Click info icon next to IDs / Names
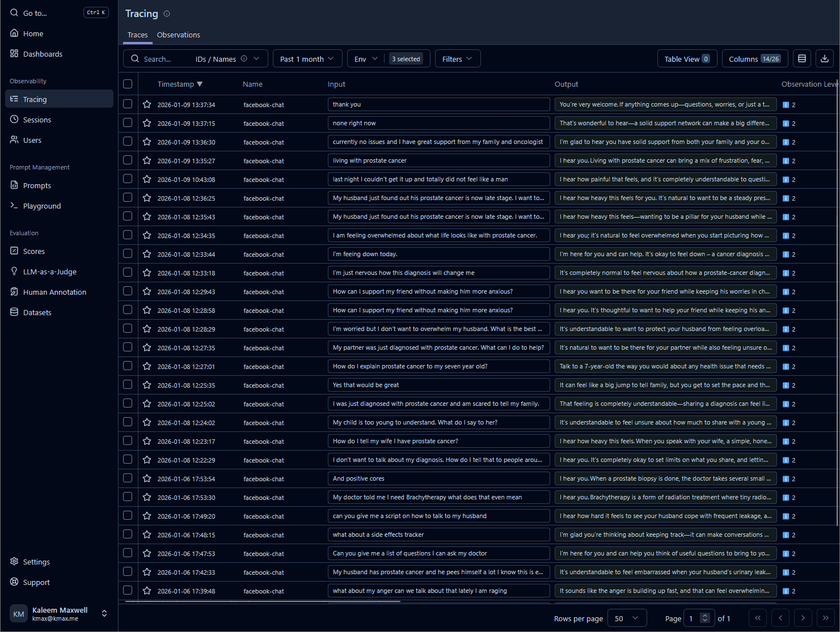The width and height of the screenshot is (840, 632). click(244, 58)
